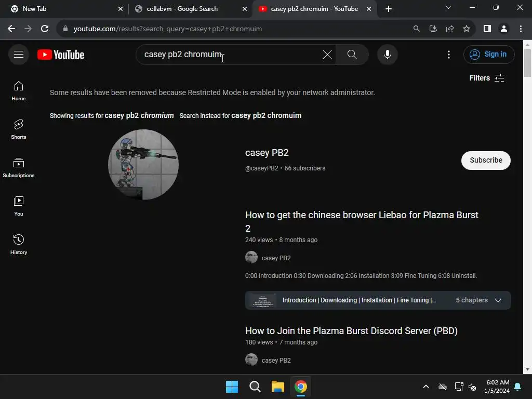Open YouTube settings three-dot menu
Screen dimensions: 532x399
[449, 54]
